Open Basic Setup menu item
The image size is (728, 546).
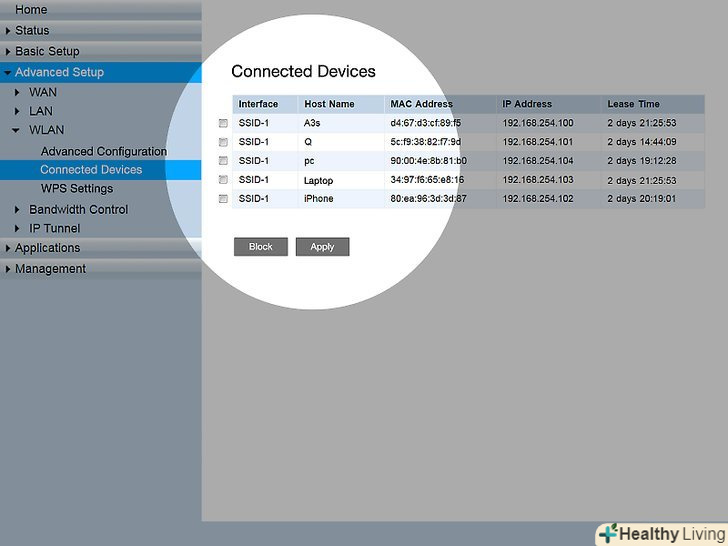pos(47,51)
